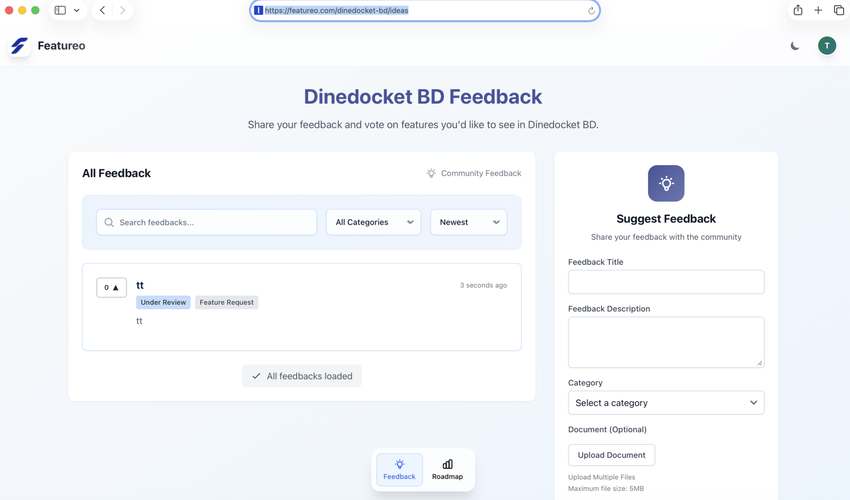Focus the Feedback Title text field
This screenshot has width=850, height=500.
[x=666, y=282]
